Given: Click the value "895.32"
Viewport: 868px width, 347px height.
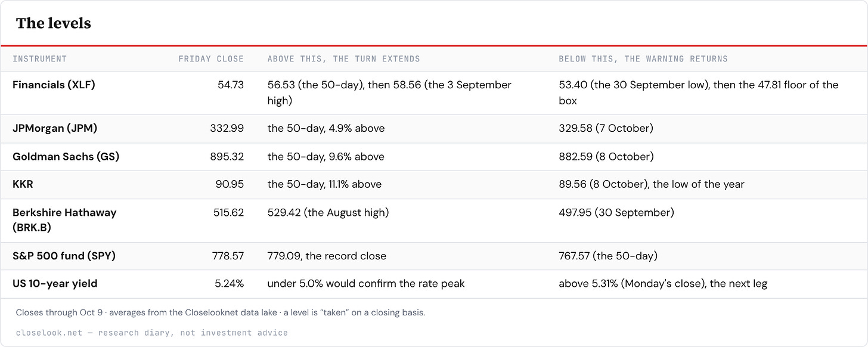Looking at the screenshot, I should (227, 156).
